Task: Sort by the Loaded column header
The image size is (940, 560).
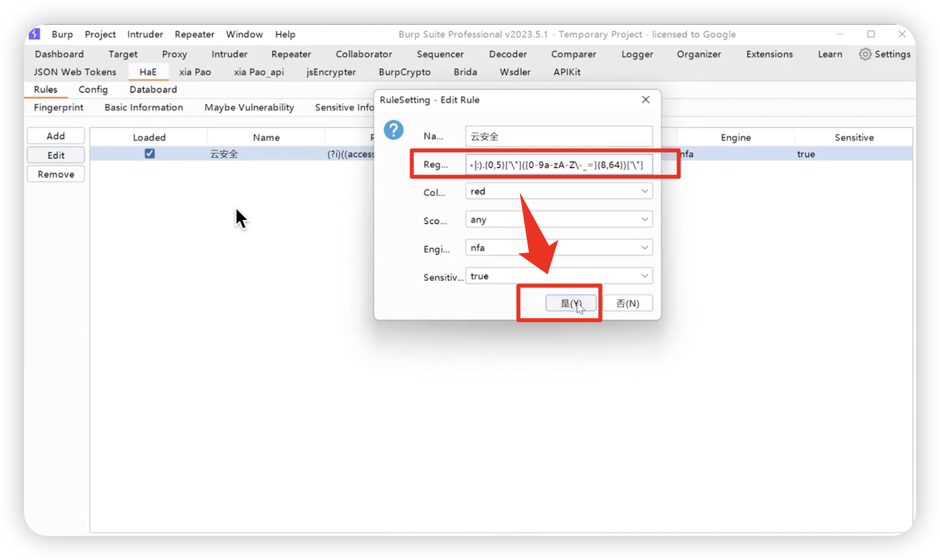Action: pyautogui.click(x=149, y=137)
